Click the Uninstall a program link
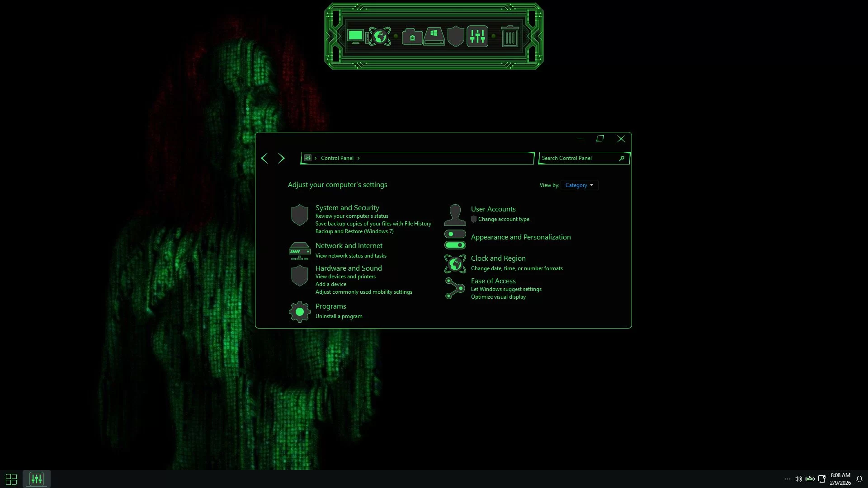The height and width of the screenshot is (488, 868). click(339, 316)
